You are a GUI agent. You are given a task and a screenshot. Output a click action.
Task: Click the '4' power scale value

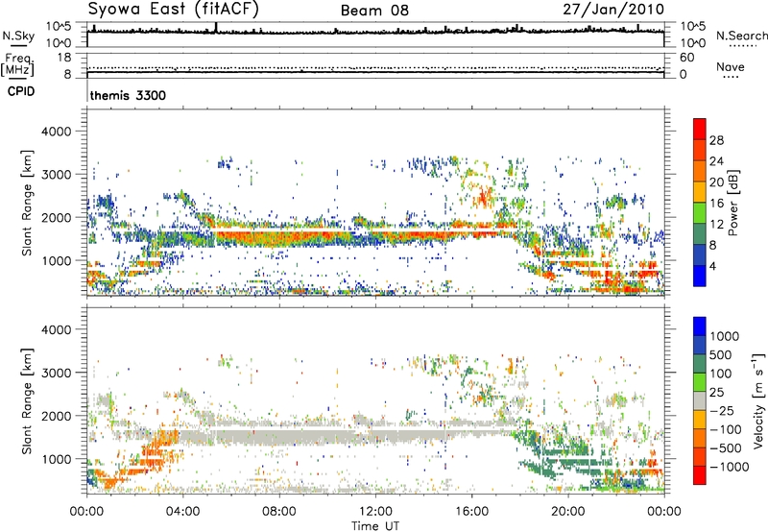(x=712, y=267)
